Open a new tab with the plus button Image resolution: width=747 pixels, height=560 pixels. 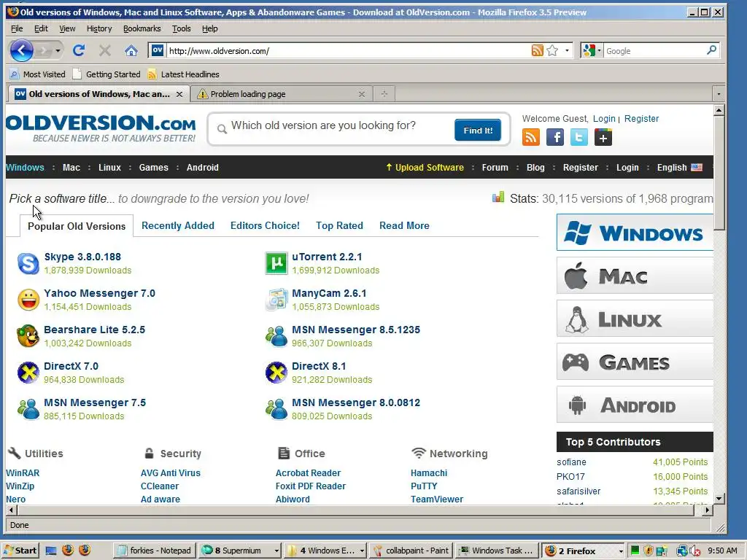pyautogui.click(x=384, y=94)
